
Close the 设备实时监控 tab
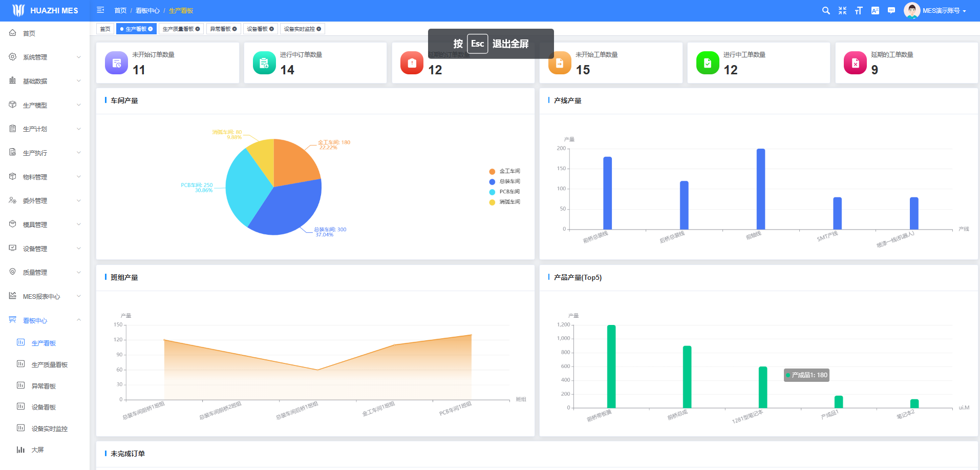tap(319, 29)
